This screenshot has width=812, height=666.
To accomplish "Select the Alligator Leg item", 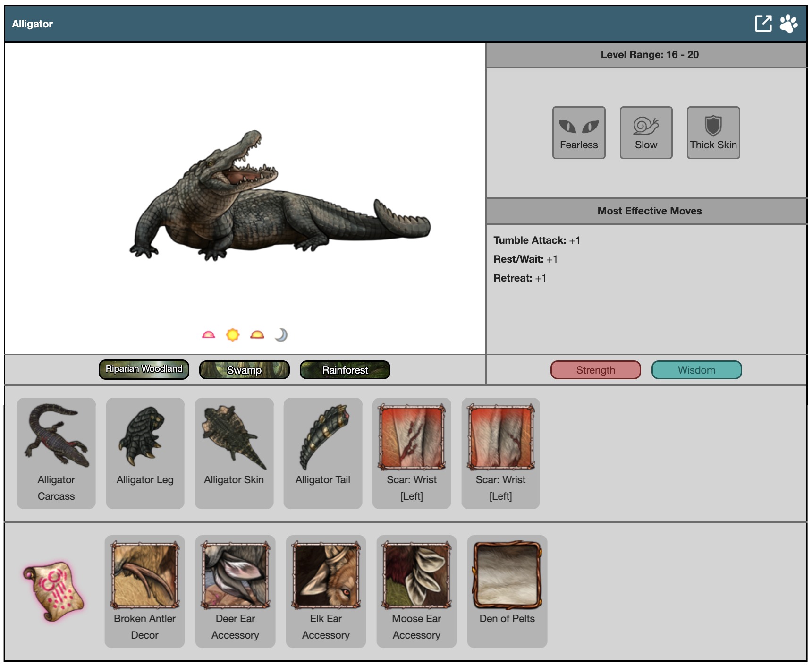I will point(145,453).
